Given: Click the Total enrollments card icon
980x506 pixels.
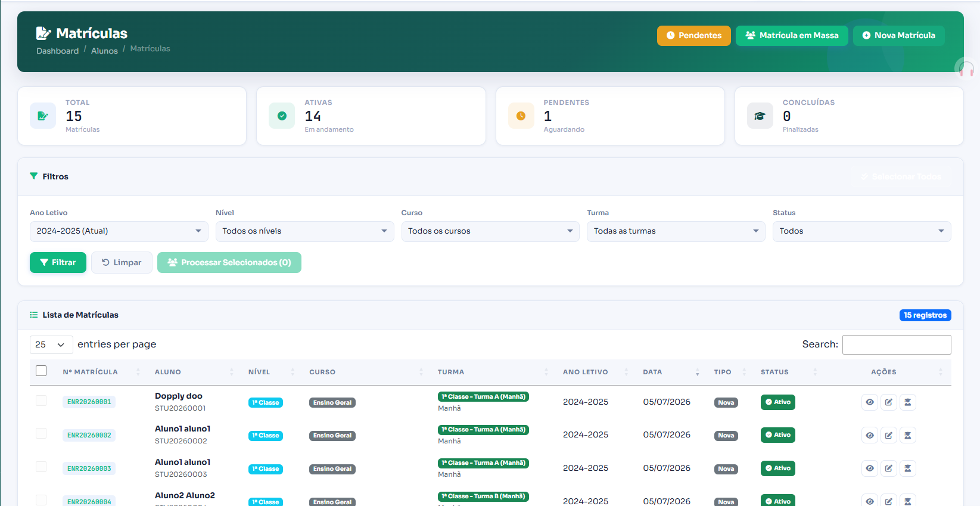Looking at the screenshot, I should (43, 116).
